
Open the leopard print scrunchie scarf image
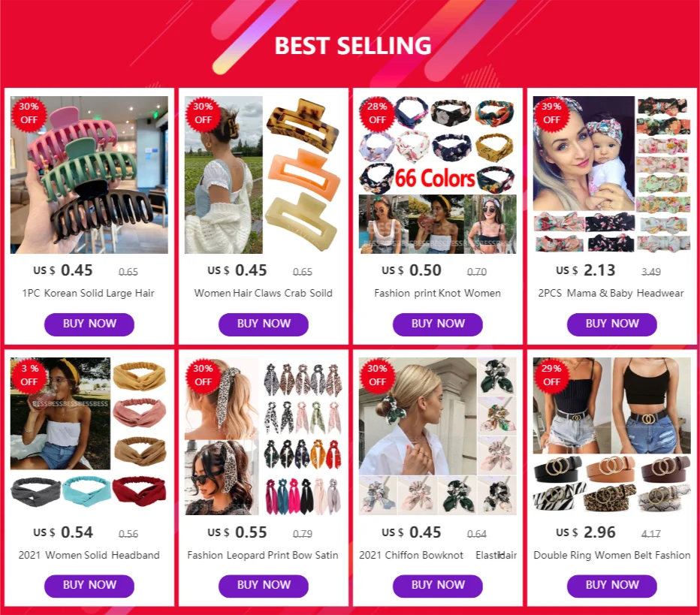(264, 436)
